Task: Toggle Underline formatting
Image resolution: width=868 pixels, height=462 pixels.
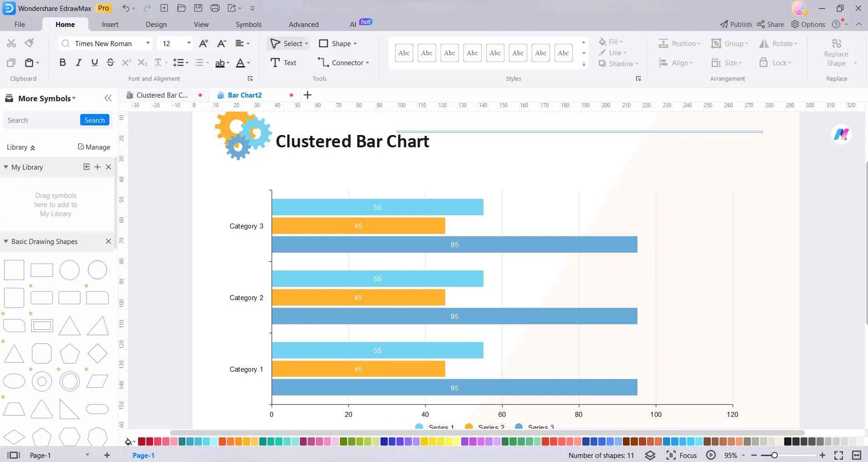Action: click(x=94, y=62)
